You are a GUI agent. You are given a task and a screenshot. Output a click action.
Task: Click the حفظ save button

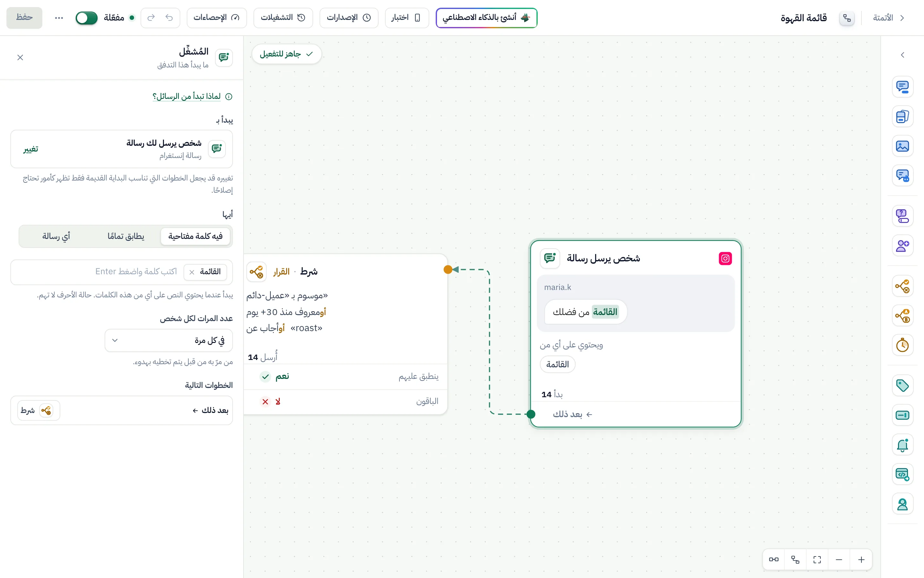[24, 18]
